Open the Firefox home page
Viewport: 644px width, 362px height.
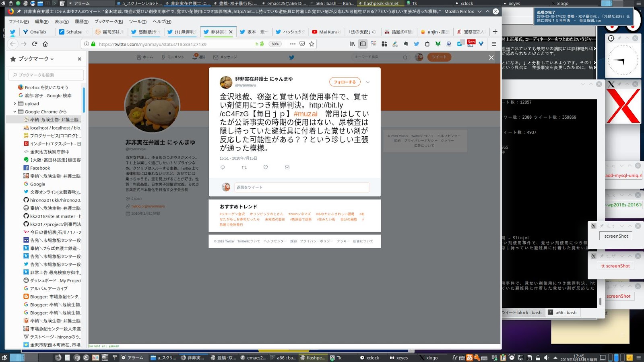[x=45, y=44]
